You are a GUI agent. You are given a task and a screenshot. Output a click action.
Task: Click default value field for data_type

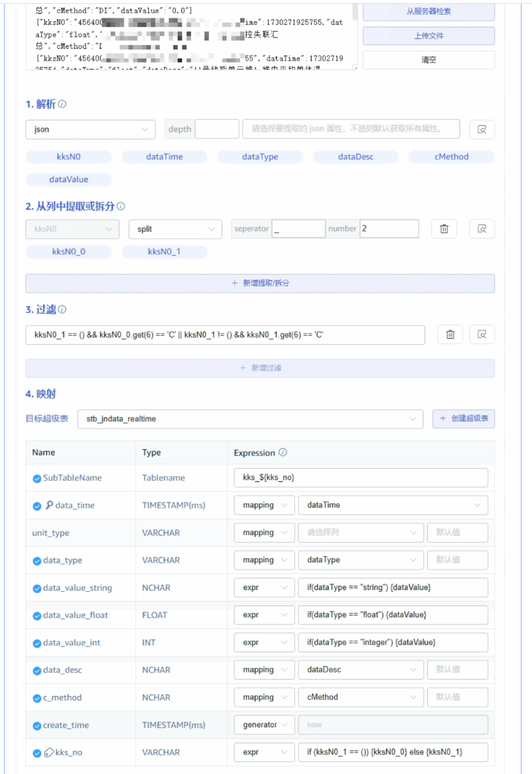coord(457,560)
